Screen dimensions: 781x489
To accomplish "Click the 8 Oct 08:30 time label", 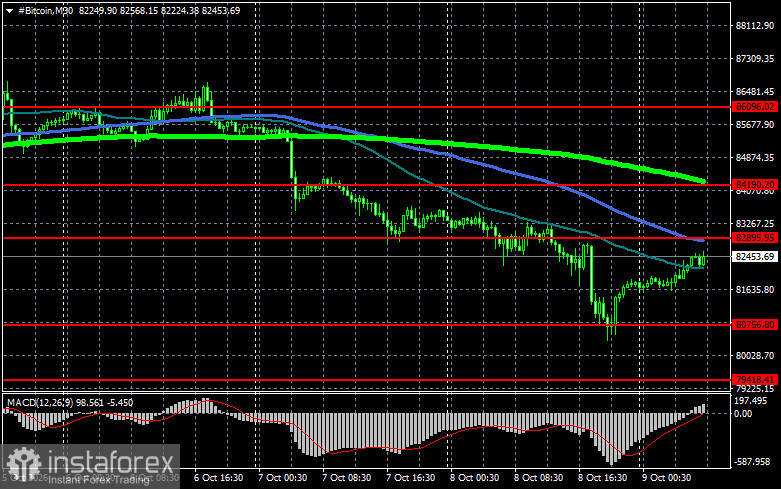I will [x=538, y=478].
